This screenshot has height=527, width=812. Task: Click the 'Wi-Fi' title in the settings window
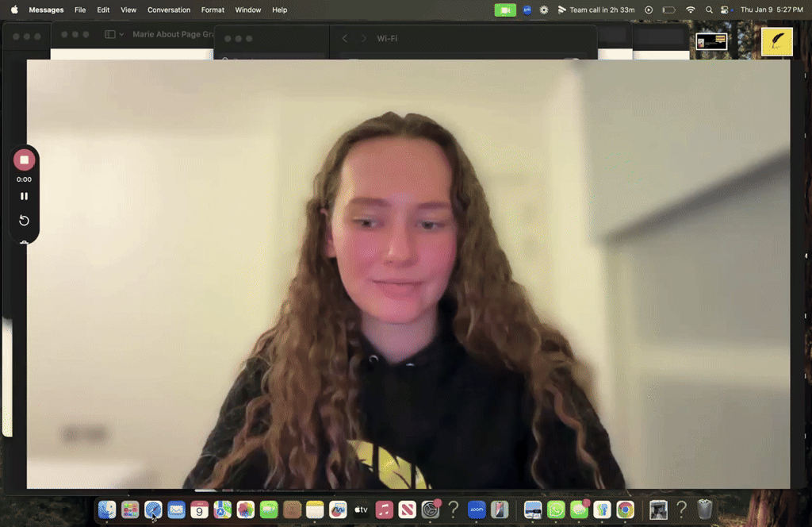pos(387,38)
